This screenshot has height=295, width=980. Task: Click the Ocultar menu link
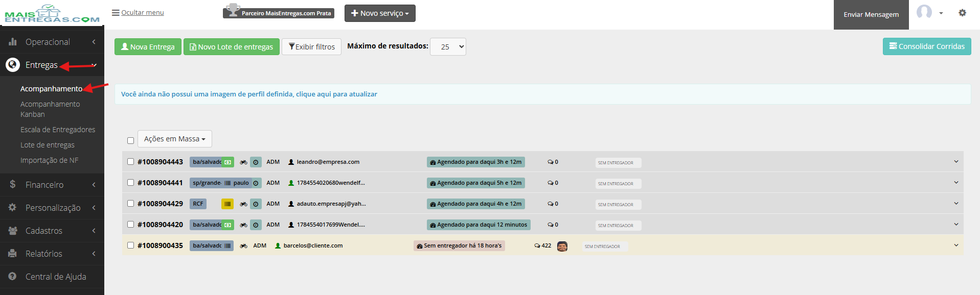tap(143, 13)
